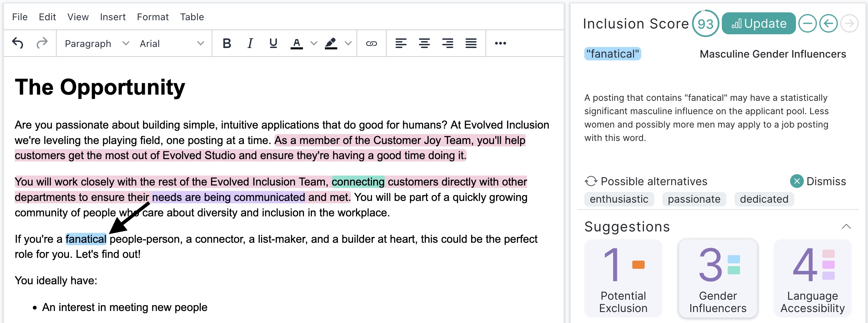Undo the last edit
The width and height of the screenshot is (868, 323).
pyautogui.click(x=18, y=43)
